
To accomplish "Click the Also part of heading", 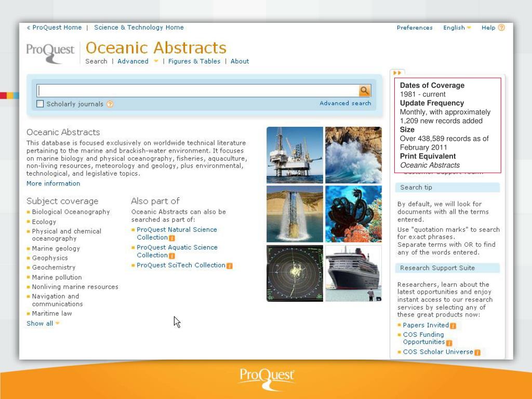I will 155,201.
